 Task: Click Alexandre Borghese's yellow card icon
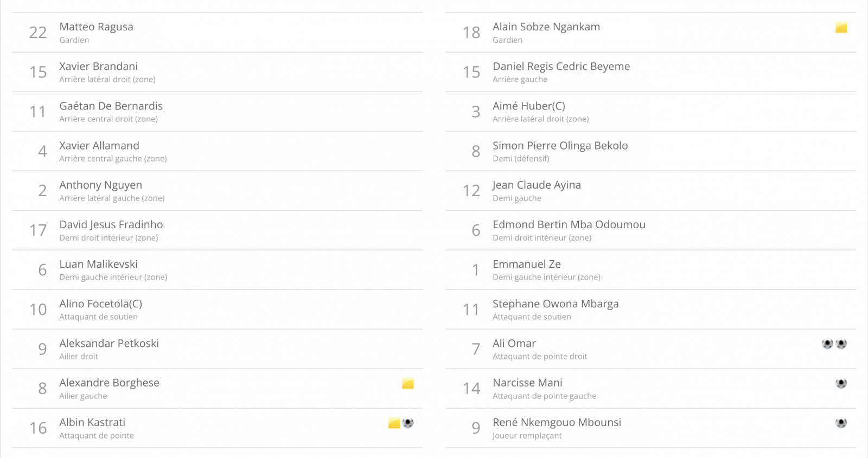[408, 384]
